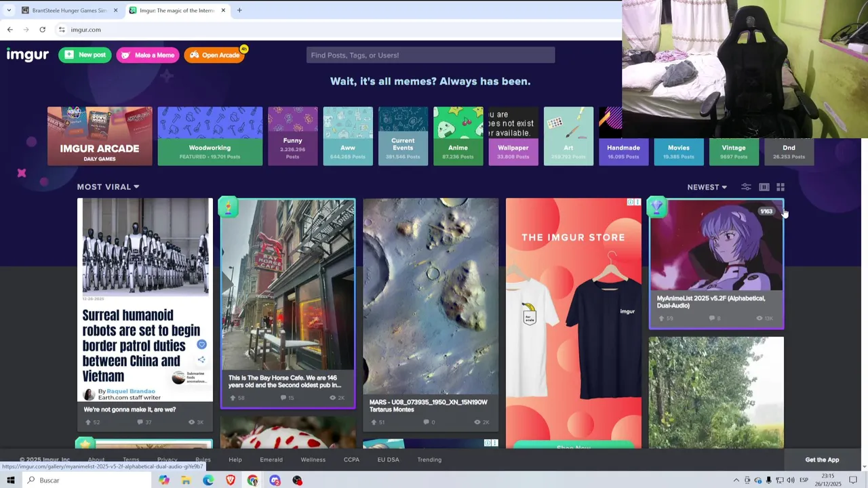Upvote the Bay Horse Cafe post
The width and height of the screenshot is (868, 488).
point(233,398)
